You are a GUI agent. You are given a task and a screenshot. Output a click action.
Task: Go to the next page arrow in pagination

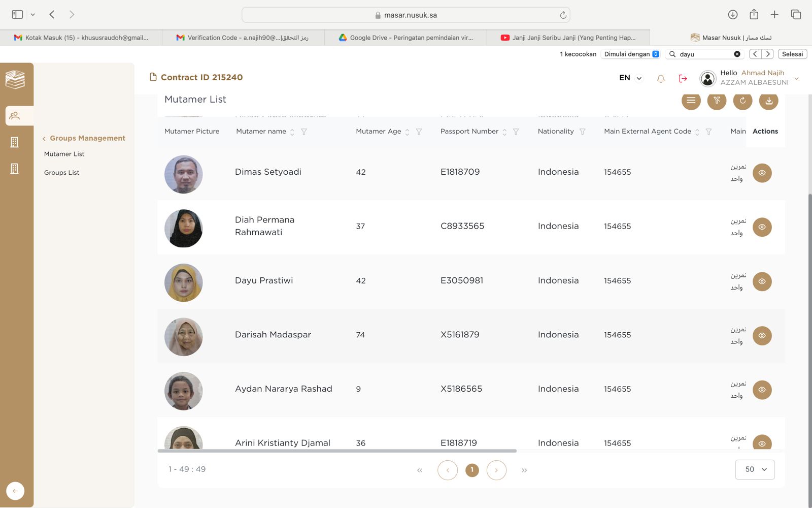496,470
